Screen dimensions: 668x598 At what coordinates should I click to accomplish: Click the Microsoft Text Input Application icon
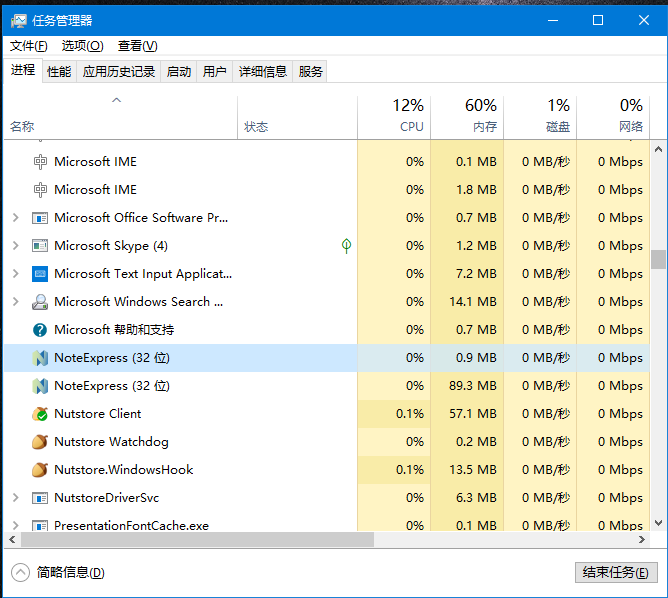click(40, 274)
